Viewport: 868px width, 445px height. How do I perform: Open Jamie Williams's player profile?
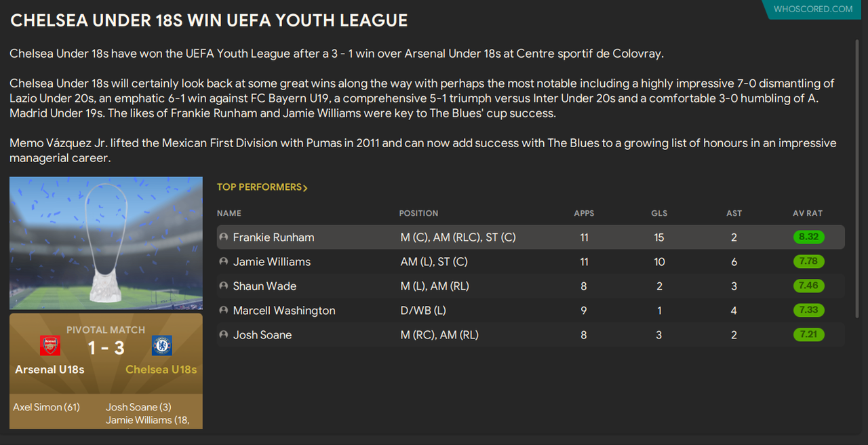point(271,262)
